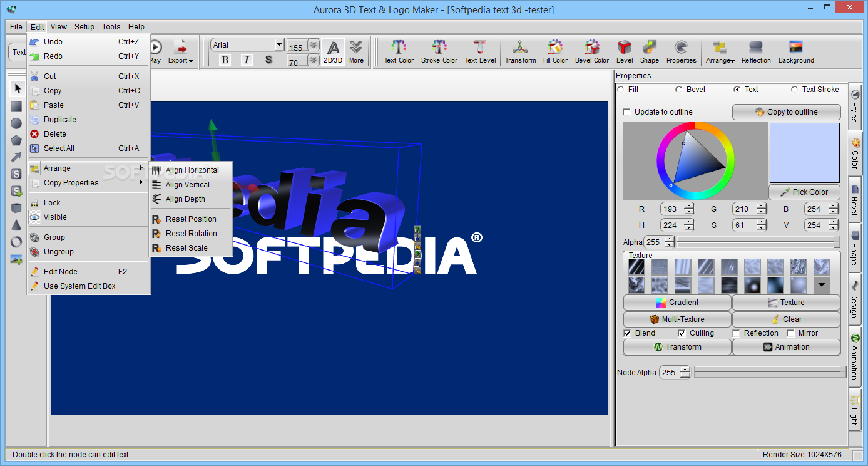Switch to the Styles side tab

click(854, 106)
